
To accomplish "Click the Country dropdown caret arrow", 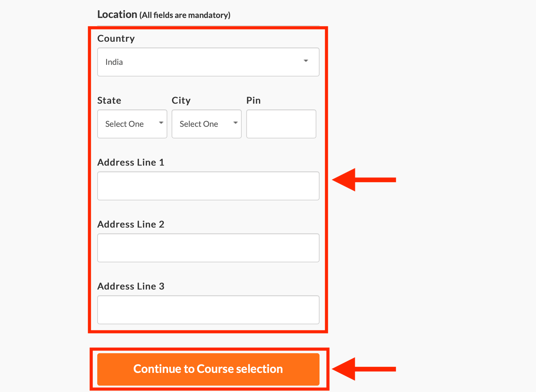I will (x=306, y=61).
